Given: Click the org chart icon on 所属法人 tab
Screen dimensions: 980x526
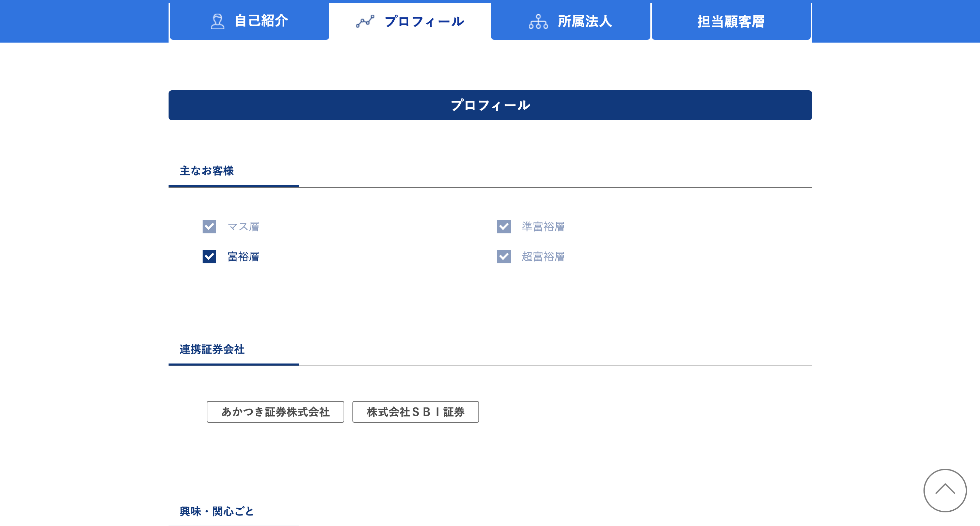Looking at the screenshot, I should (x=538, y=22).
